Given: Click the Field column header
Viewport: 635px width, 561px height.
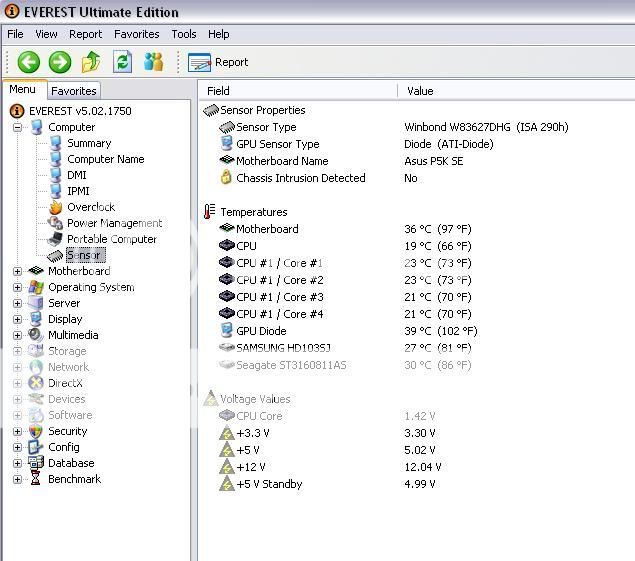Looking at the screenshot, I should pyautogui.click(x=218, y=91).
